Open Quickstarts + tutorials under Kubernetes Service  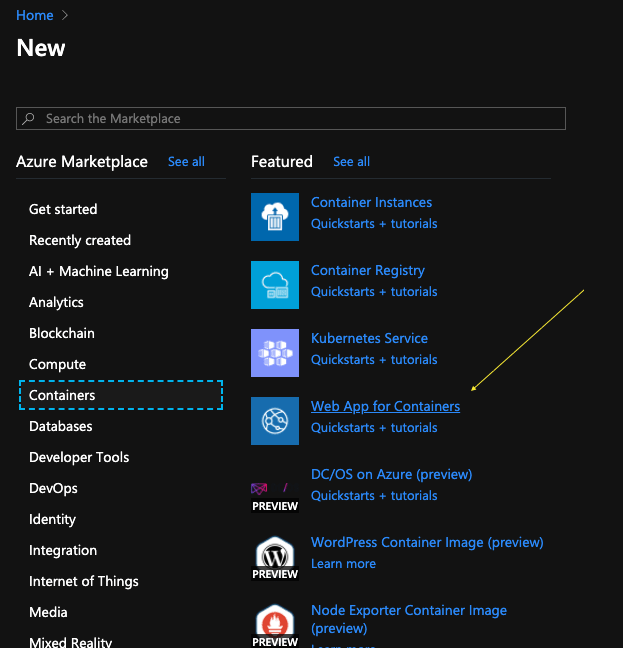374,360
